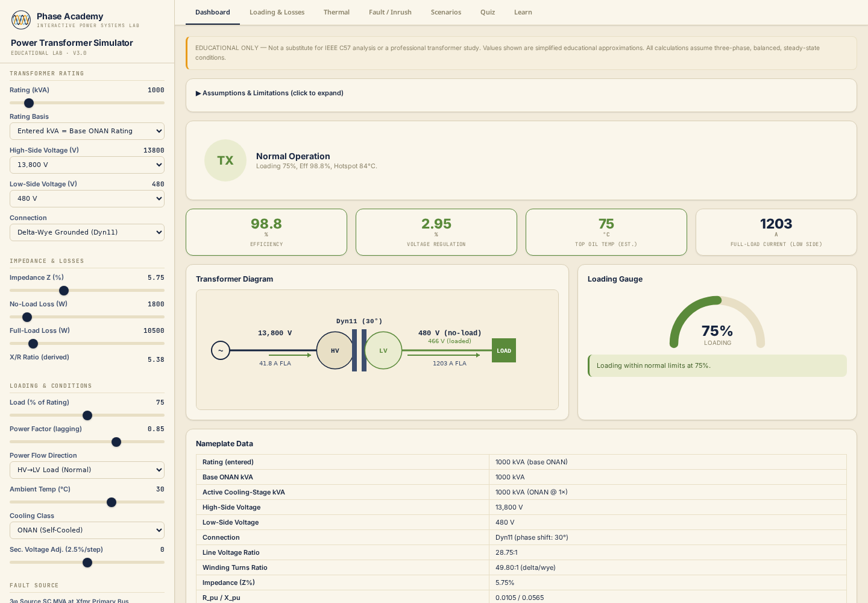Viewport: 868px width, 603px height.
Task: Open the Thermal tab
Action: pos(336,12)
